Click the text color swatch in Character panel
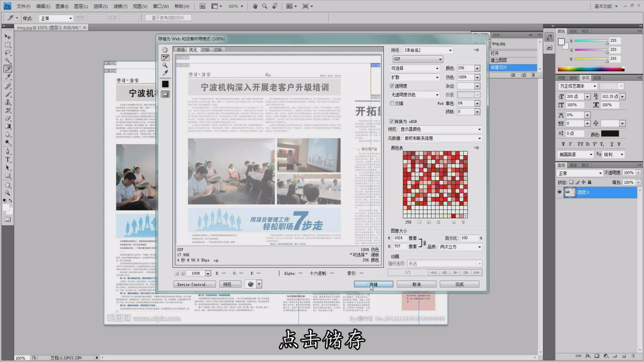 [x=610, y=134]
